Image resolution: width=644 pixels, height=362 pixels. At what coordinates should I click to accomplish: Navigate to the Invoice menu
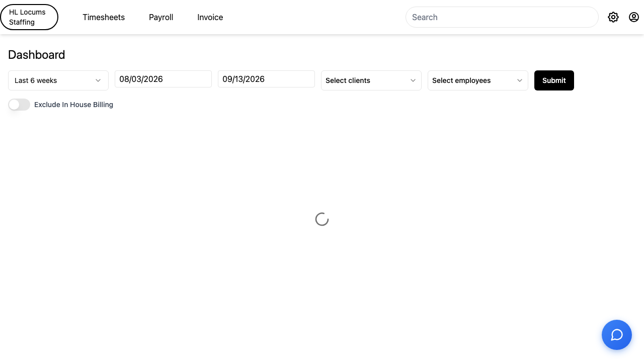[210, 17]
